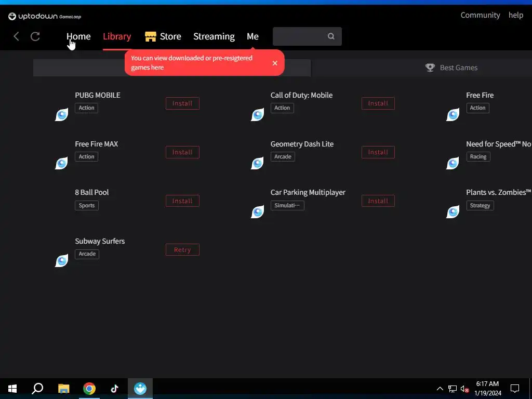The width and height of the screenshot is (532, 399).
Task: Open the Free Fire title
Action: point(480,95)
